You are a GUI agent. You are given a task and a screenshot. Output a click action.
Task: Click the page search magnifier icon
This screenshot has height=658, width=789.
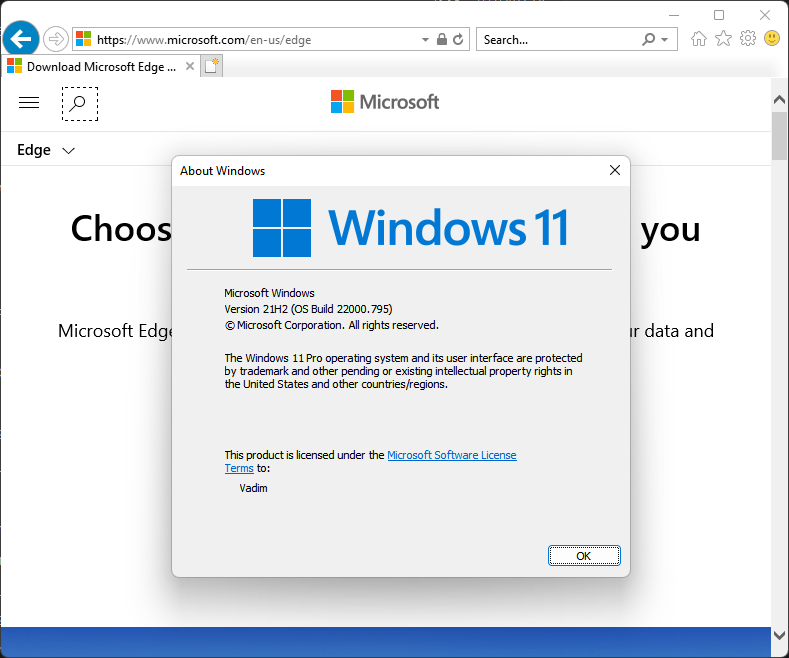80,104
